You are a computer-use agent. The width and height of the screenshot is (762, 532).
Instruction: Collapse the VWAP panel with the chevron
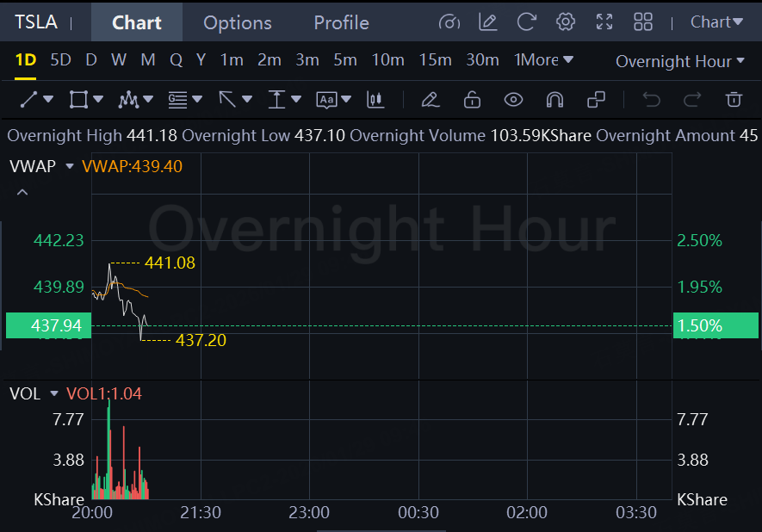(x=22, y=192)
